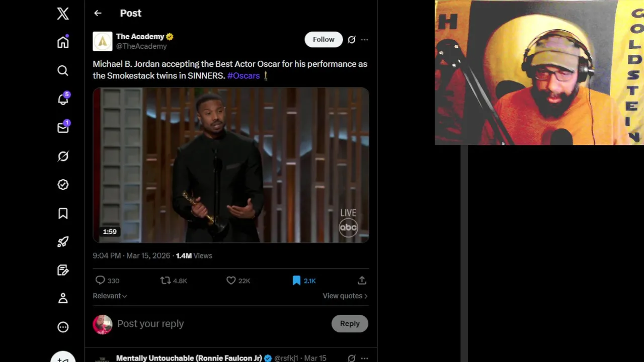Expand the Relevant replies sort dropdown
644x362 pixels.
point(110,296)
